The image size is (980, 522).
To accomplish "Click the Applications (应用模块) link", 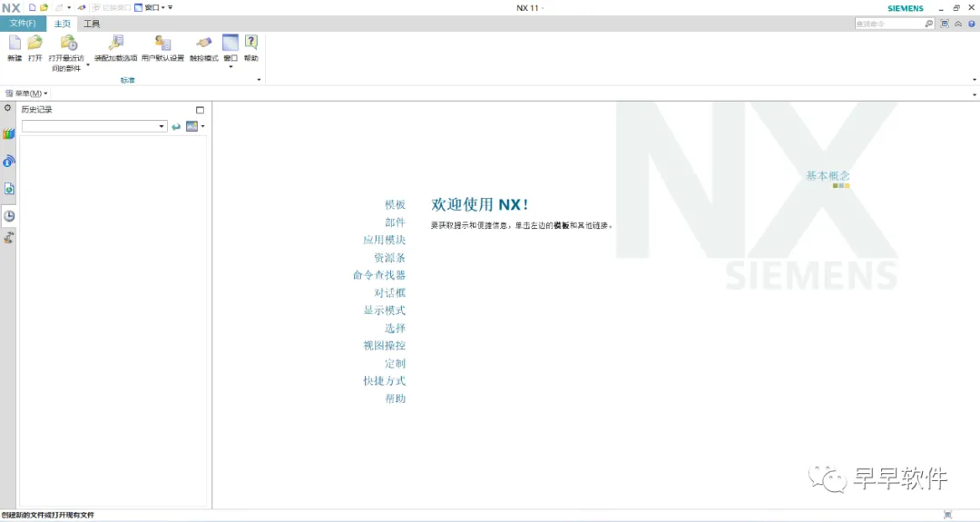I will pos(385,240).
